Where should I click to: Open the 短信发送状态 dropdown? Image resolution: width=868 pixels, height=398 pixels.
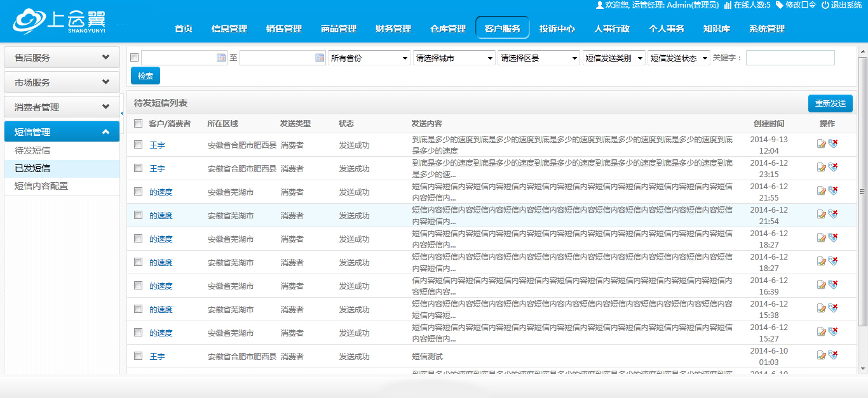[679, 58]
